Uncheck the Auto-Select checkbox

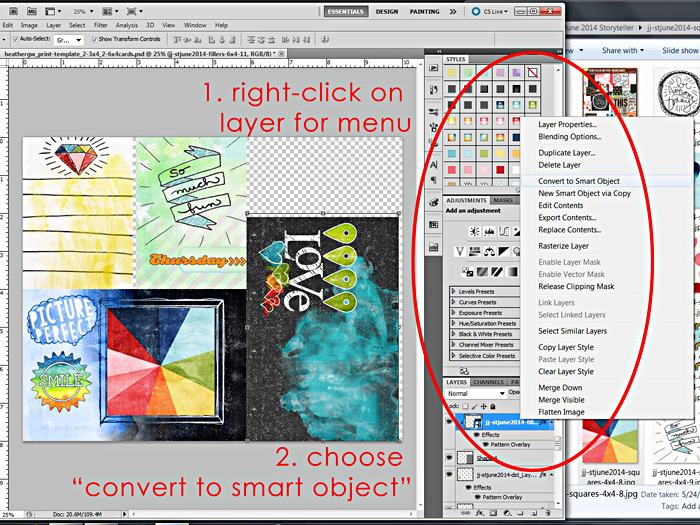[16, 39]
